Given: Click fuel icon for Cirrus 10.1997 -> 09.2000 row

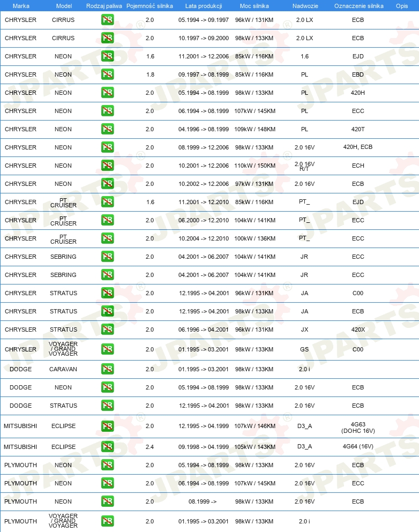Looking at the screenshot, I should click(x=108, y=38).
